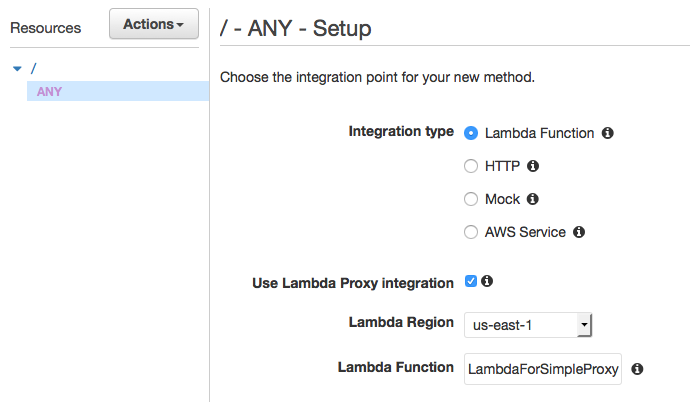Click the Lambda Function name field
The width and height of the screenshot is (690, 402).
543,369
